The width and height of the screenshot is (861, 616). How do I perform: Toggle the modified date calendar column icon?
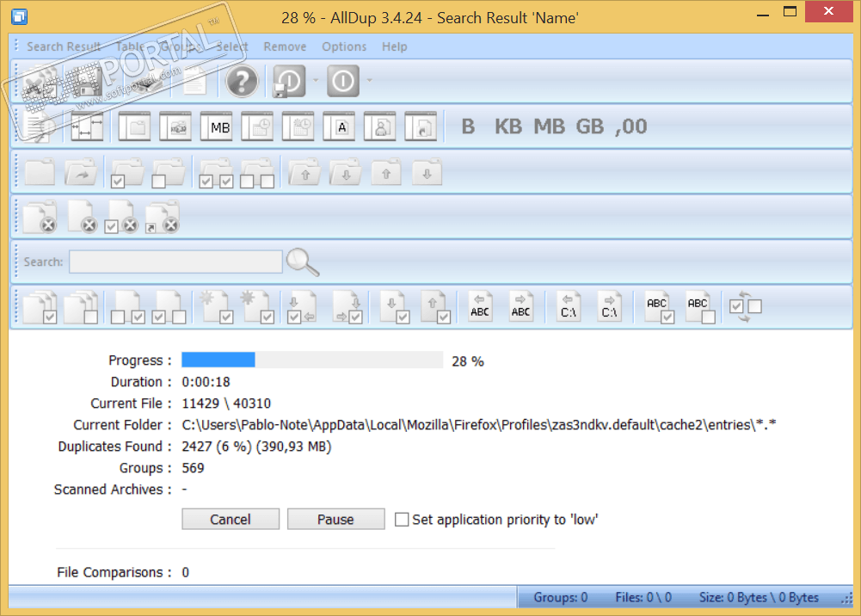click(x=257, y=126)
